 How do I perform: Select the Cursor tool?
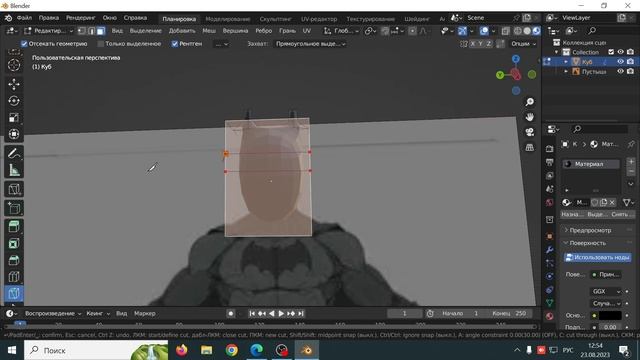click(14, 65)
